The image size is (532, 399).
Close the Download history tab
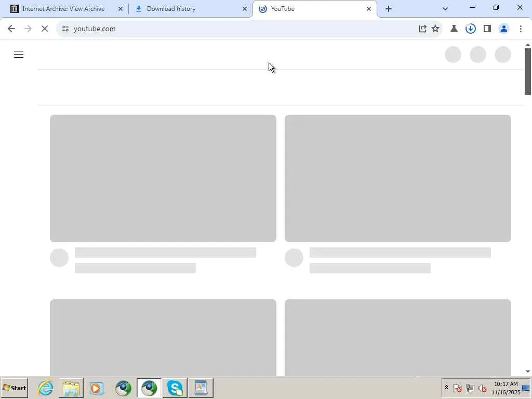(x=245, y=9)
